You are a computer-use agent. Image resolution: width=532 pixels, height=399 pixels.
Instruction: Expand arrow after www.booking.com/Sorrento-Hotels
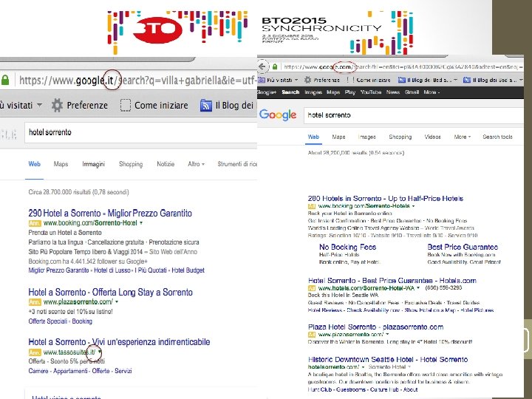pyautogui.click(x=413, y=206)
